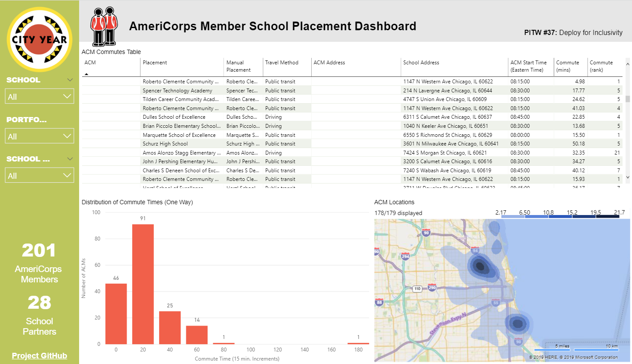Click the table's vertical scrollbar thumb
Image resolution: width=632 pixels, height=364 pixels.
click(x=628, y=99)
